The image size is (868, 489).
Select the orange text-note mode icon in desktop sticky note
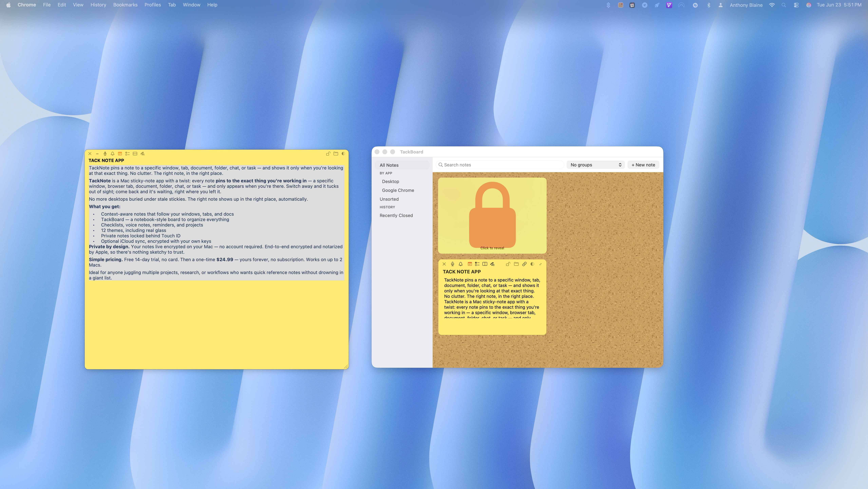click(120, 154)
